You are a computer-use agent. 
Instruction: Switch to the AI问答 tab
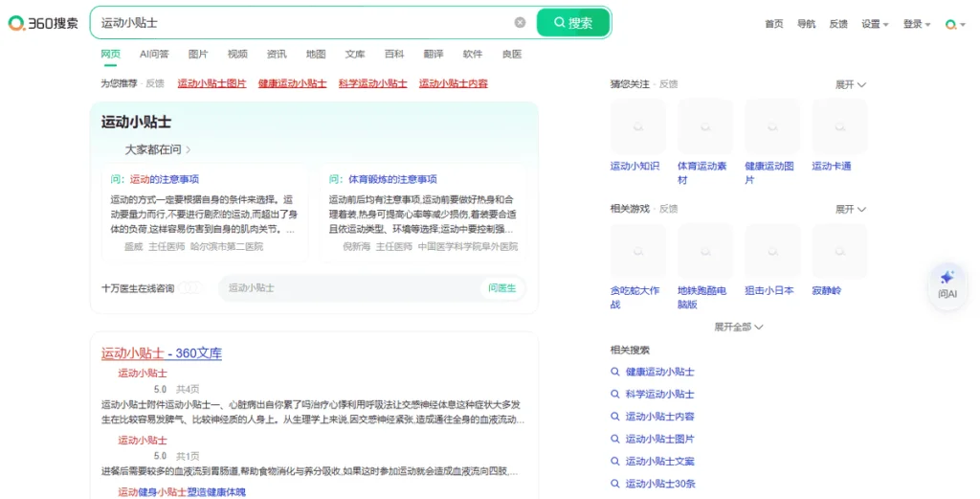(x=154, y=55)
